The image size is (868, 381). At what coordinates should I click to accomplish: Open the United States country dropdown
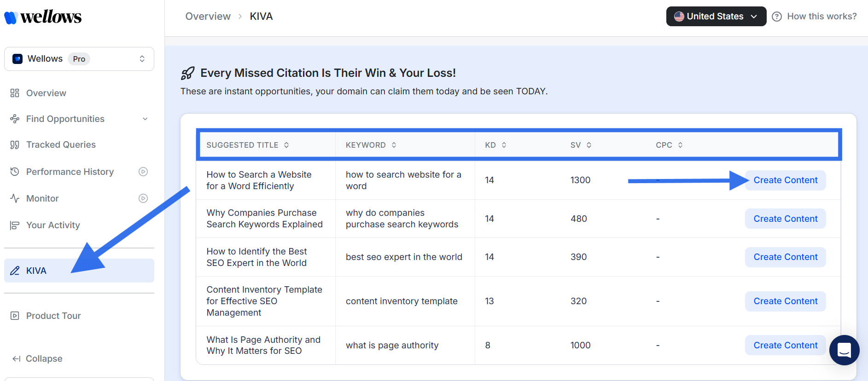tap(716, 17)
